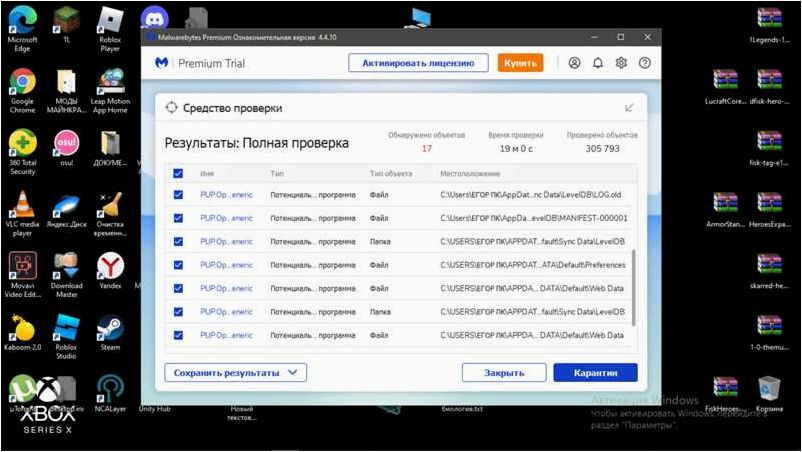Viewport: 802px width, 452px height.
Task: Click the Результаты: Полная проверка heading
Action: (256, 143)
